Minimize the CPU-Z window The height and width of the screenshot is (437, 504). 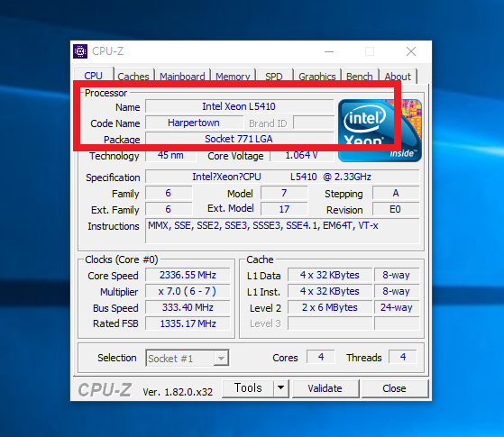(329, 51)
